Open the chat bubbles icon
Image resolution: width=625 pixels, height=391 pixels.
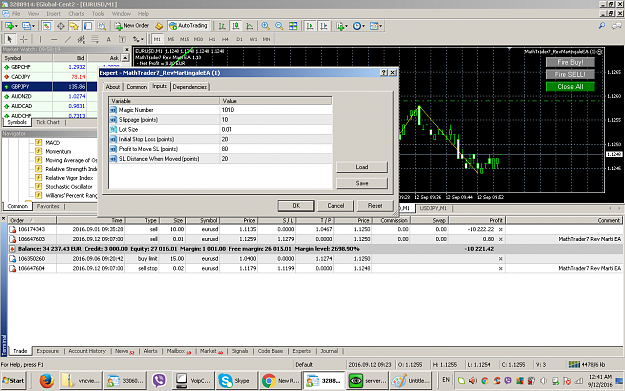pos(616,26)
